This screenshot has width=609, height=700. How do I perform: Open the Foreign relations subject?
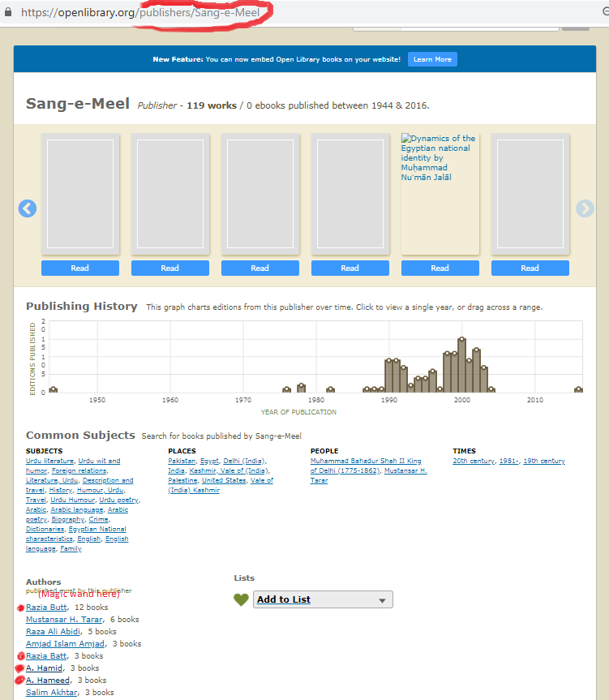tap(79, 470)
